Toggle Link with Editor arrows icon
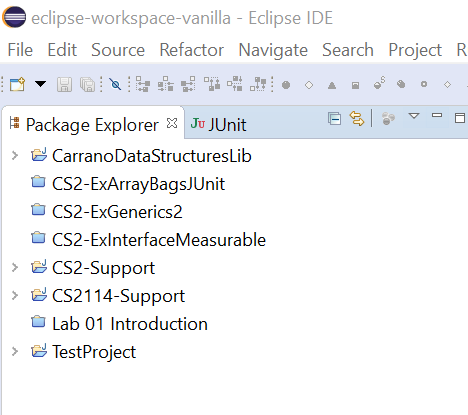Image resolution: width=468 pixels, height=415 pixels. click(x=357, y=119)
